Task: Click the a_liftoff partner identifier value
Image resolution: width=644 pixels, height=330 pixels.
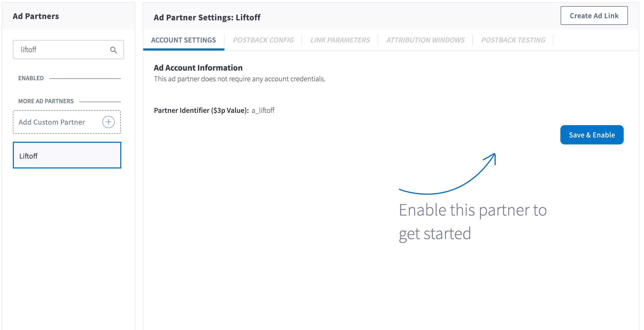Action: 263,110
